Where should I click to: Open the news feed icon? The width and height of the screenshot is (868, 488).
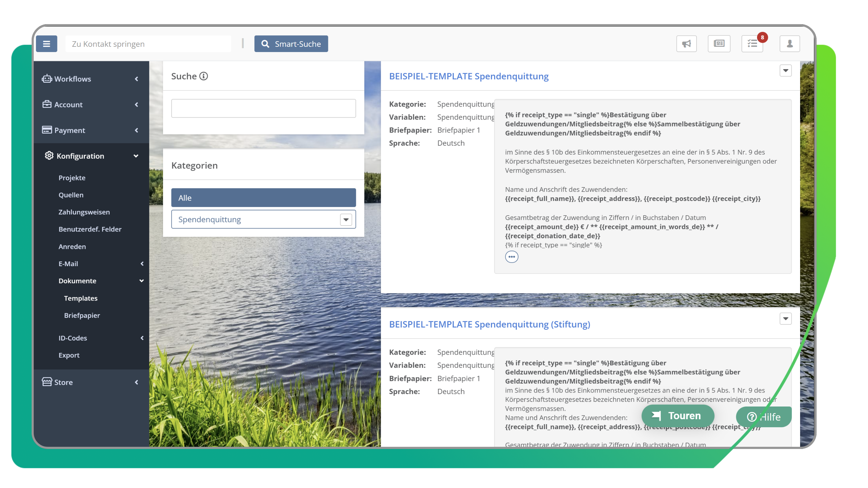point(719,44)
